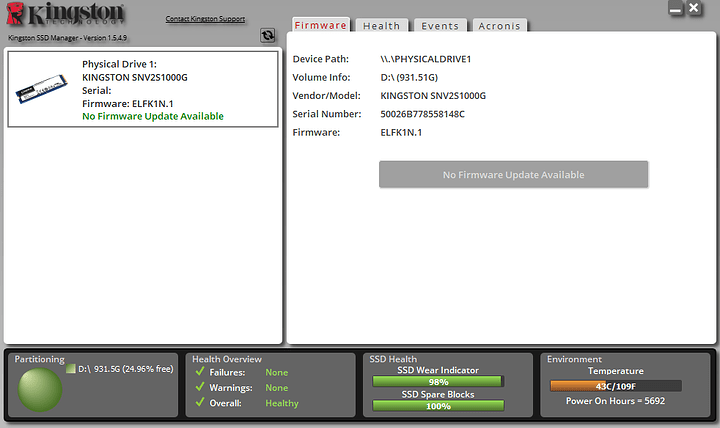
Task: Click the Power On Hours = 5692 text
Action: [615, 401]
